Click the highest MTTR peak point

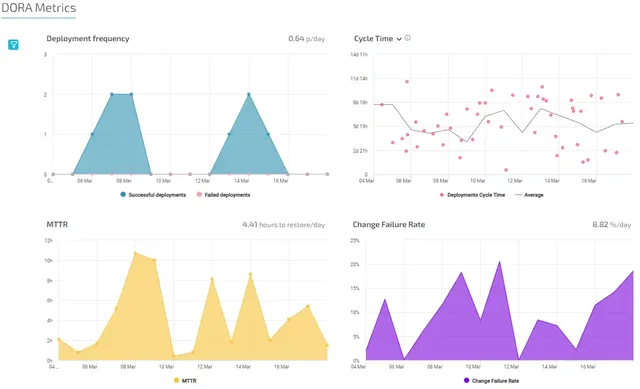coord(136,253)
